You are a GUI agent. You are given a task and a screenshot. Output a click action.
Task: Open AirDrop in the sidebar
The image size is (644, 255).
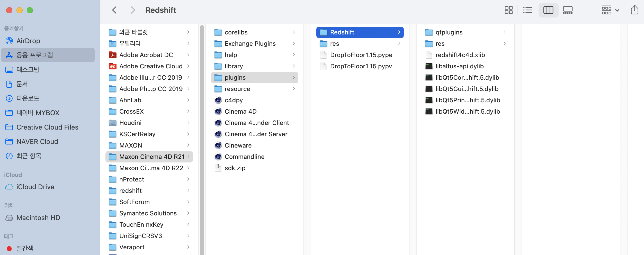pyautogui.click(x=48, y=41)
